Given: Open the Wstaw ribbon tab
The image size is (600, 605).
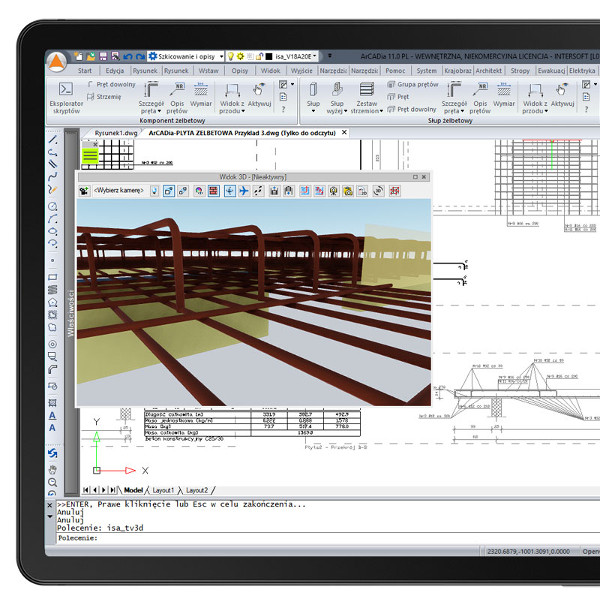Looking at the screenshot, I should click(x=208, y=71).
